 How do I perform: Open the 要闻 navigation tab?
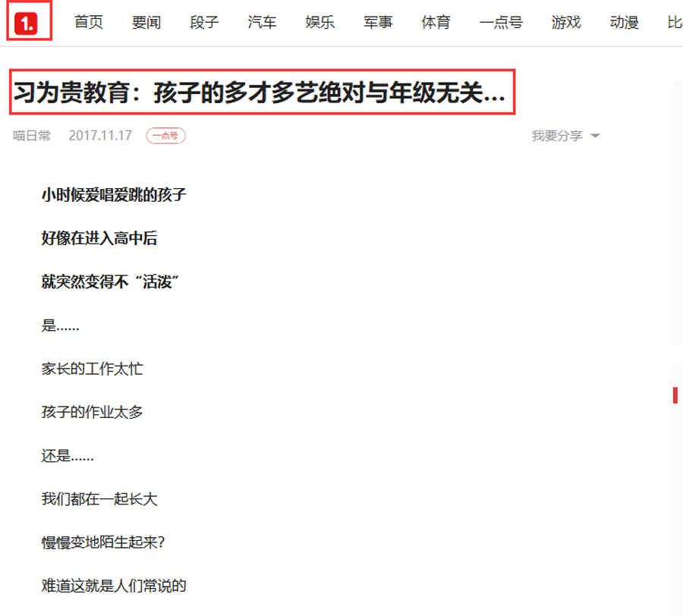tap(146, 22)
